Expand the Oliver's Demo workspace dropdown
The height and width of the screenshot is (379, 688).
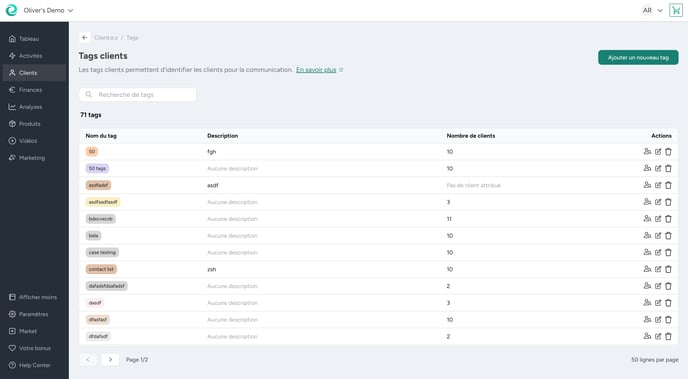coord(48,10)
